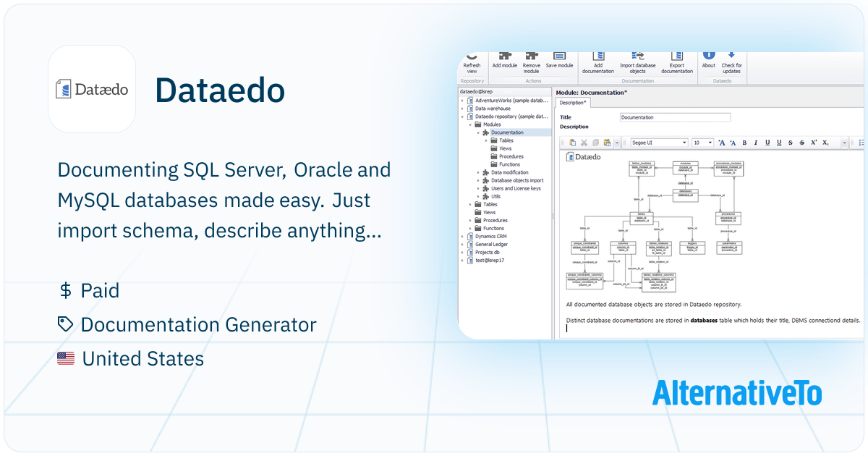The height and width of the screenshot is (456, 868).
Task: Toggle Bold formatting in editor
Action: [x=744, y=143]
